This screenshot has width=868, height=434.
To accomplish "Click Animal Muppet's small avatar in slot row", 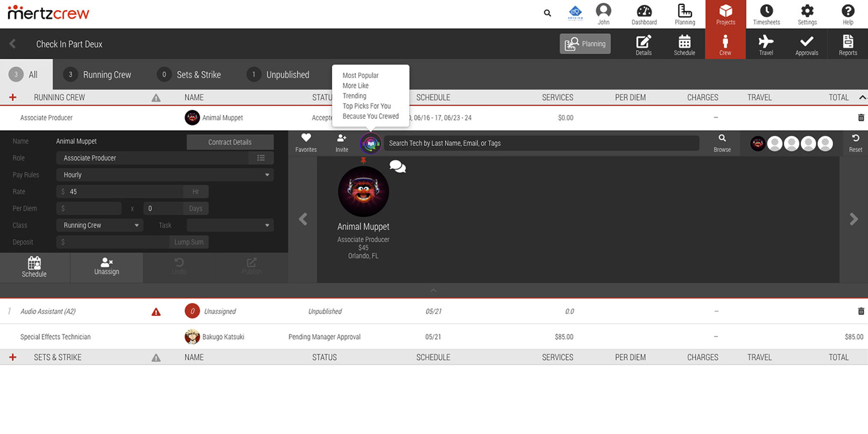I will coord(758,144).
